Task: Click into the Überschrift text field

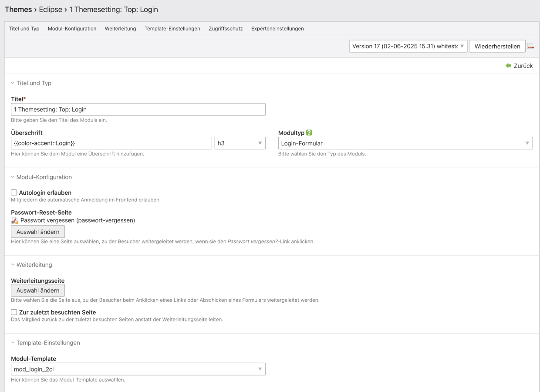Action: pos(111,143)
